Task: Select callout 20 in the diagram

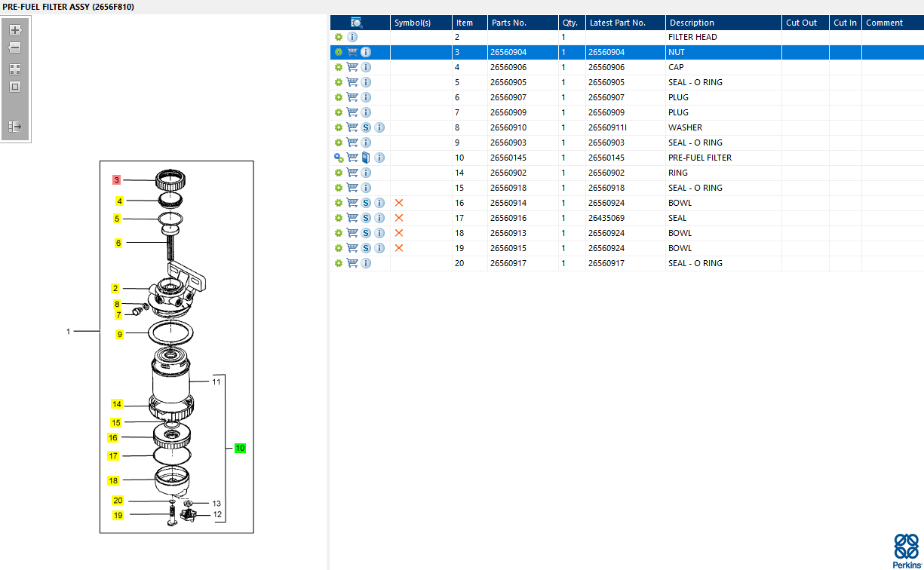Action: (x=118, y=501)
